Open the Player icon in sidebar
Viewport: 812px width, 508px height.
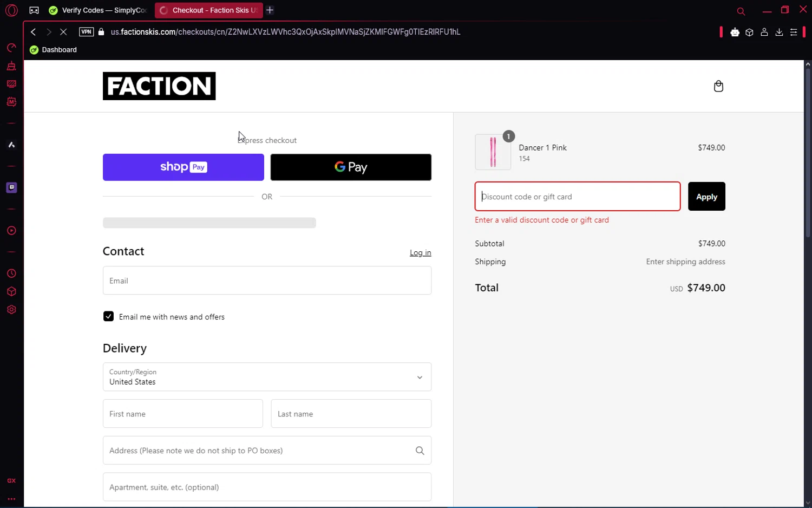[11, 231]
